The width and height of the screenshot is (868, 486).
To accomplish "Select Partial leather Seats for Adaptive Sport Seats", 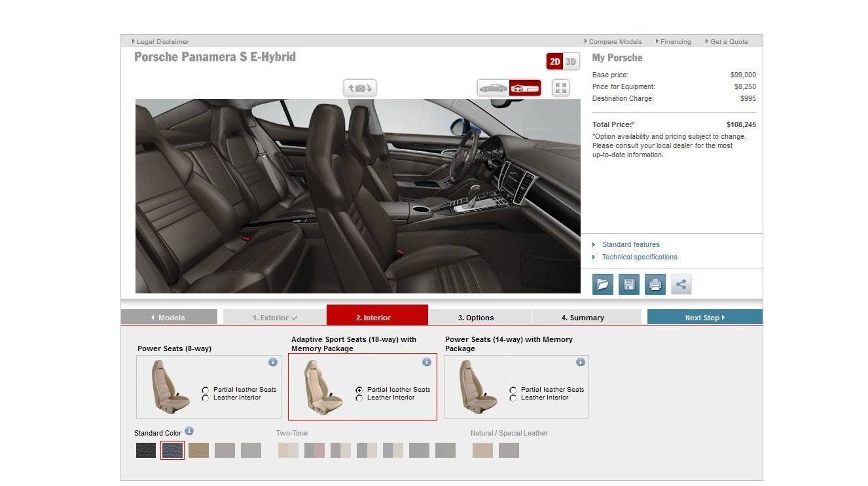I will click(359, 390).
